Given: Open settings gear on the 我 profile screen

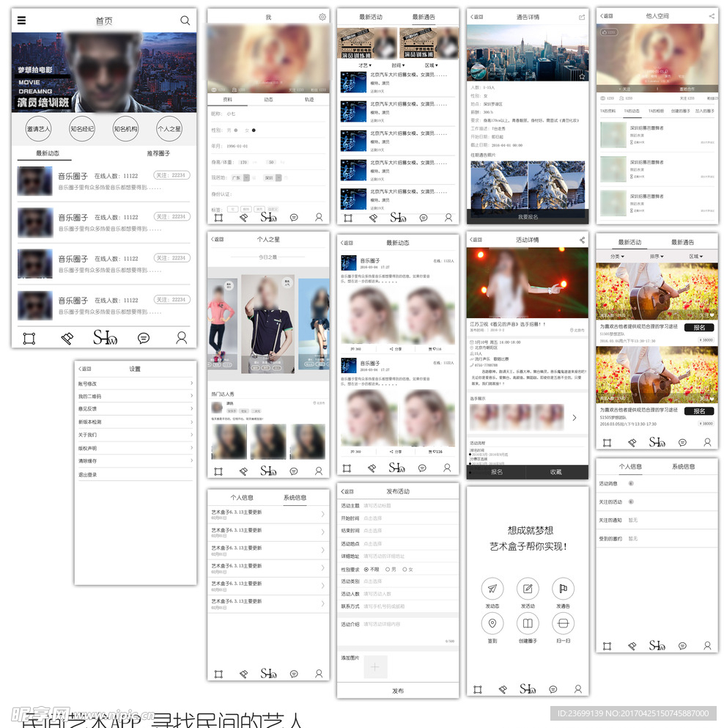Looking at the screenshot, I should pyautogui.click(x=322, y=17).
